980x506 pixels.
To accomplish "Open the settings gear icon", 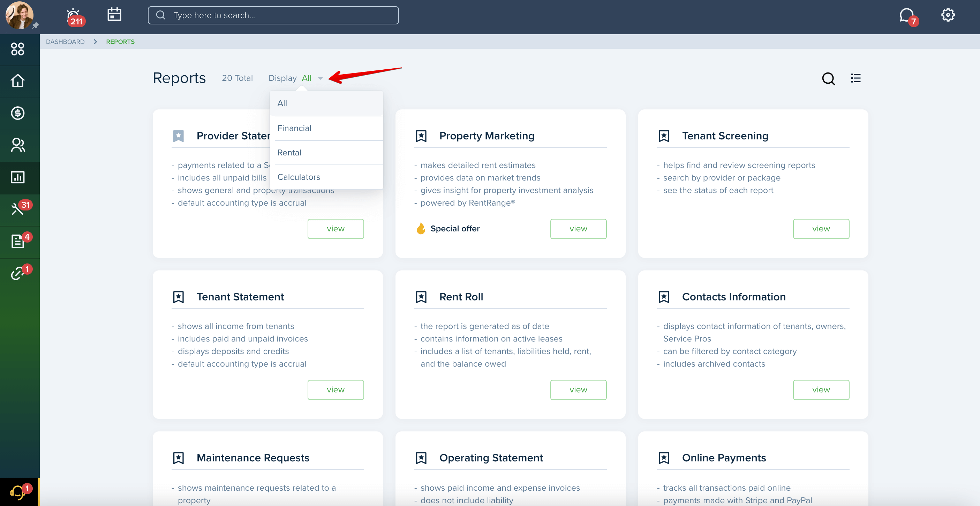I will (948, 15).
